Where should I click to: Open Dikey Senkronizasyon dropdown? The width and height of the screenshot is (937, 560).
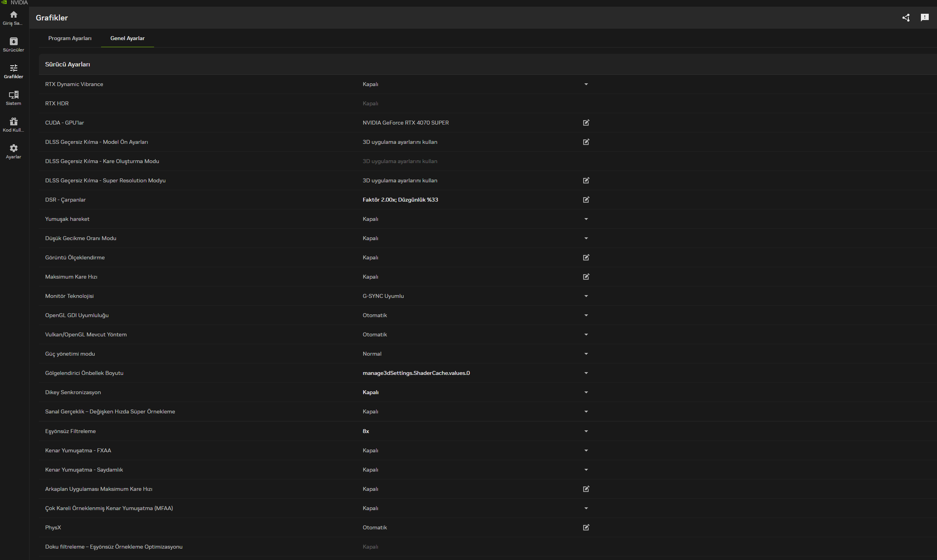pyautogui.click(x=586, y=392)
